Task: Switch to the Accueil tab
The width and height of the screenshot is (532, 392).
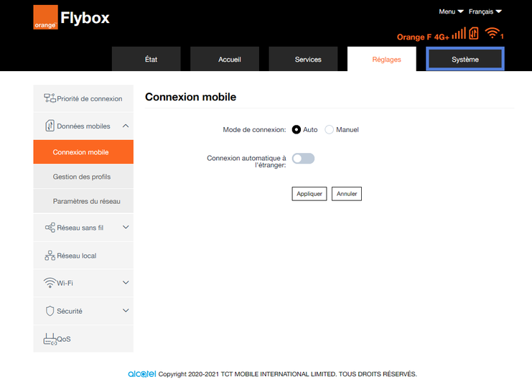Action: pos(225,59)
